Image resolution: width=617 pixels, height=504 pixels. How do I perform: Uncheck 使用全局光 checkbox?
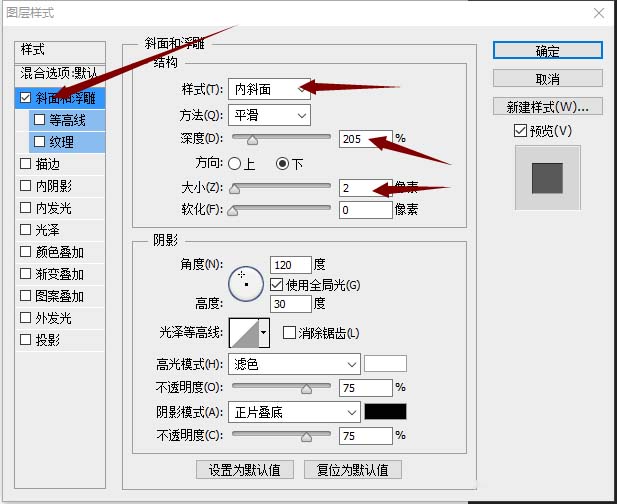tap(277, 285)
